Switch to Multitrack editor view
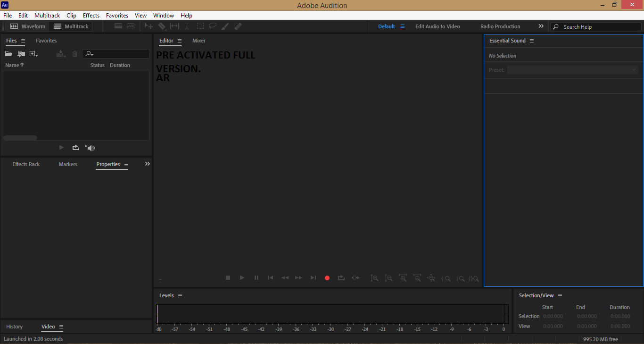This screenshot has width=644, height=344. pos(71,26)
